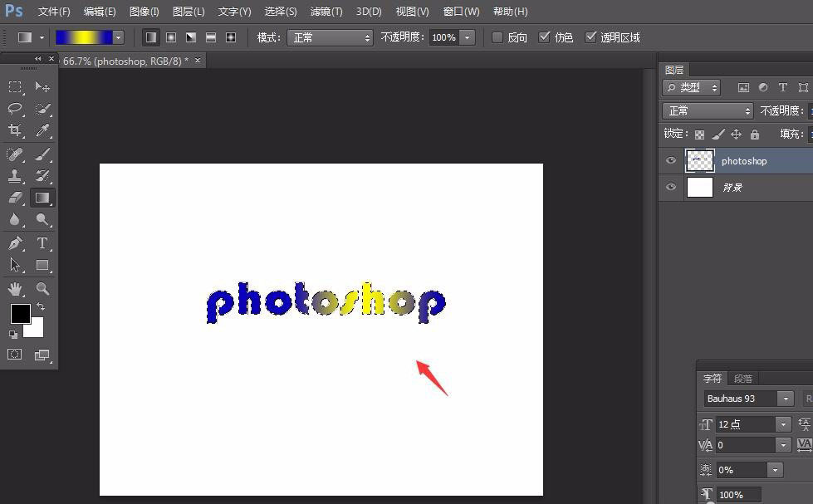Select the Quick Selection tool
This screenshot has width=813, height=504.
42,109
